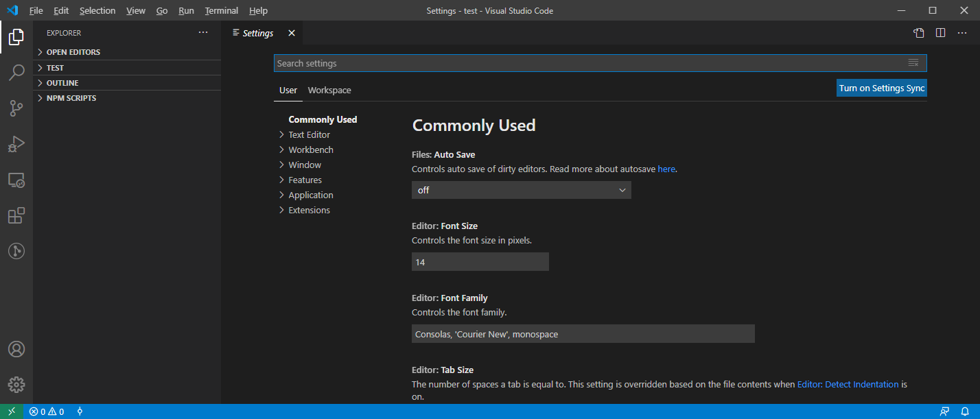Open Editor: Detect Indentation link
Screen dimensions: 980x419
pyautogui.click(x=848, y=385)
